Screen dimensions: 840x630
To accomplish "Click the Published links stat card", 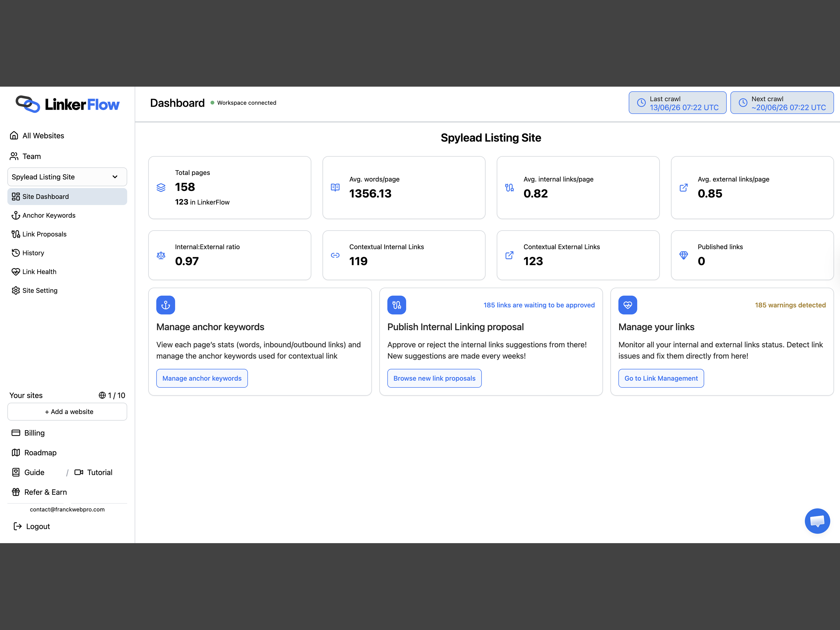I will pyautogui.click(x=752, y=255).
